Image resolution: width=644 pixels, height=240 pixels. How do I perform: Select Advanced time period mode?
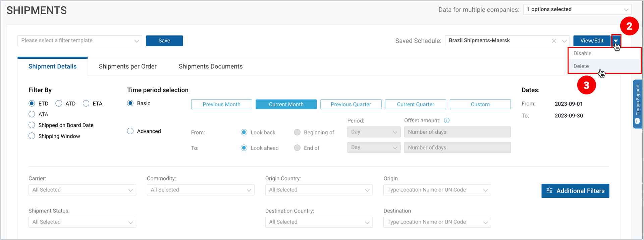(x=130, y=131)
